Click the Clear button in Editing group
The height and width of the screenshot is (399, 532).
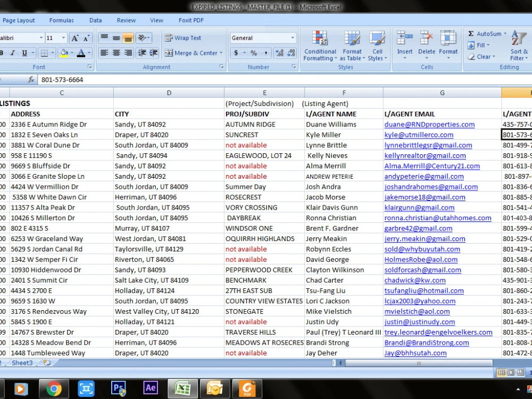click(480, 56)
